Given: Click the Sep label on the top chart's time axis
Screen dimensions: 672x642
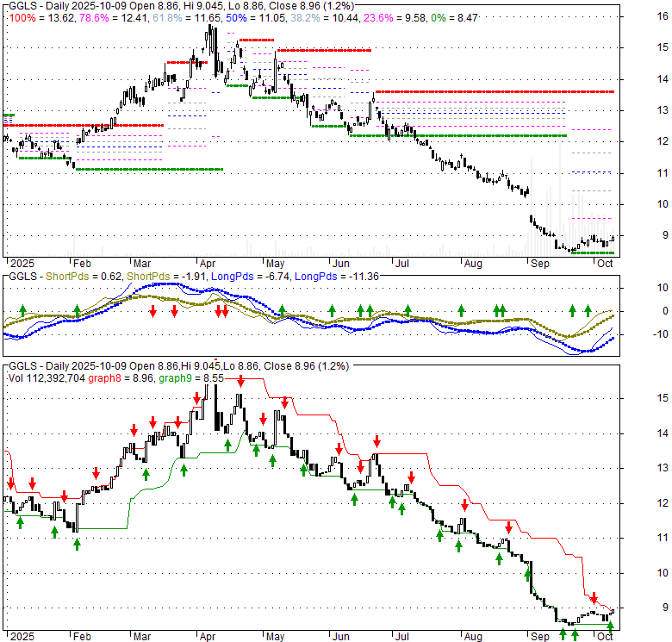Looking at the screenshot, I should coord(540,265).
